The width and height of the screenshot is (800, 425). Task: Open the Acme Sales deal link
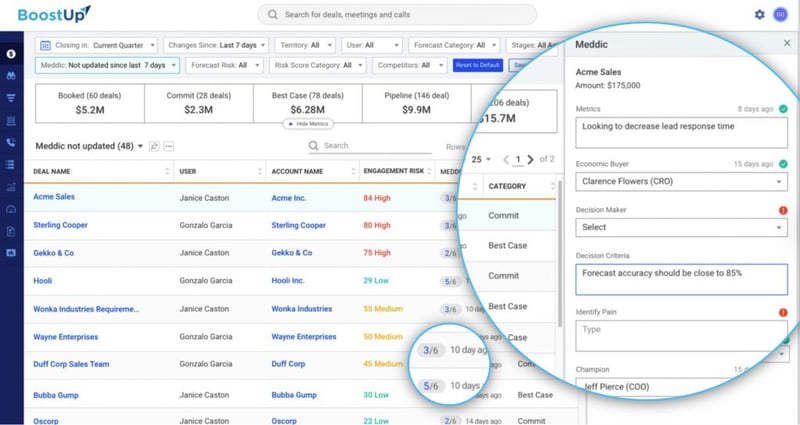[x=54, y=197]
